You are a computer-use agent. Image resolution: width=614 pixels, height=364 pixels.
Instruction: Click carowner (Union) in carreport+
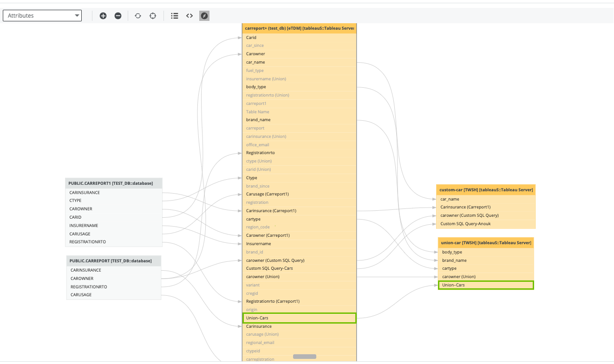[300, 277]
